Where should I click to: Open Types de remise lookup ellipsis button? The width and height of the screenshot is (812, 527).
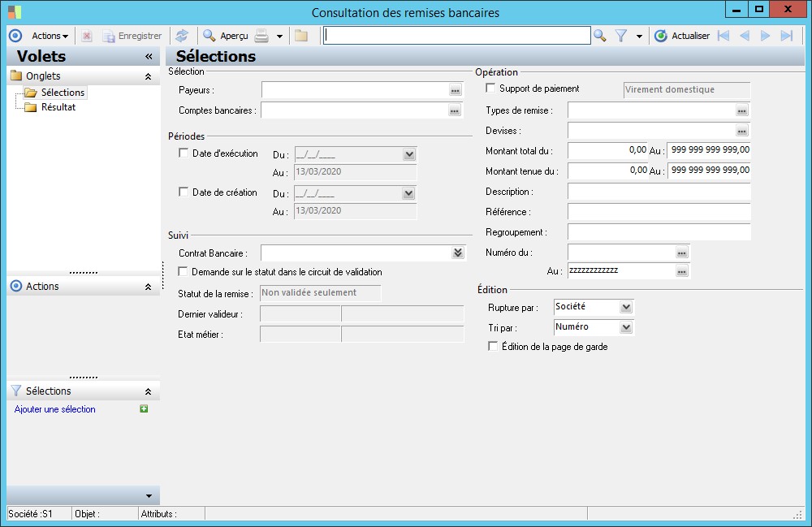[741, 110]
